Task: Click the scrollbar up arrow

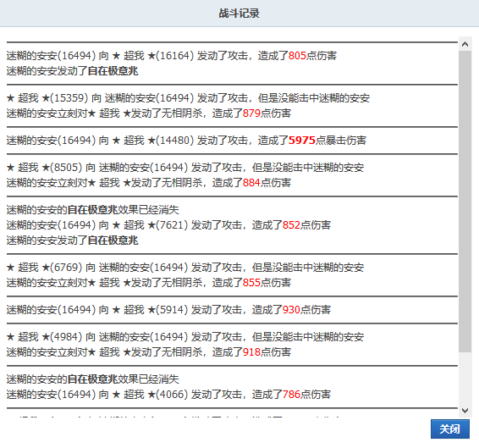Action: (465, 44)
